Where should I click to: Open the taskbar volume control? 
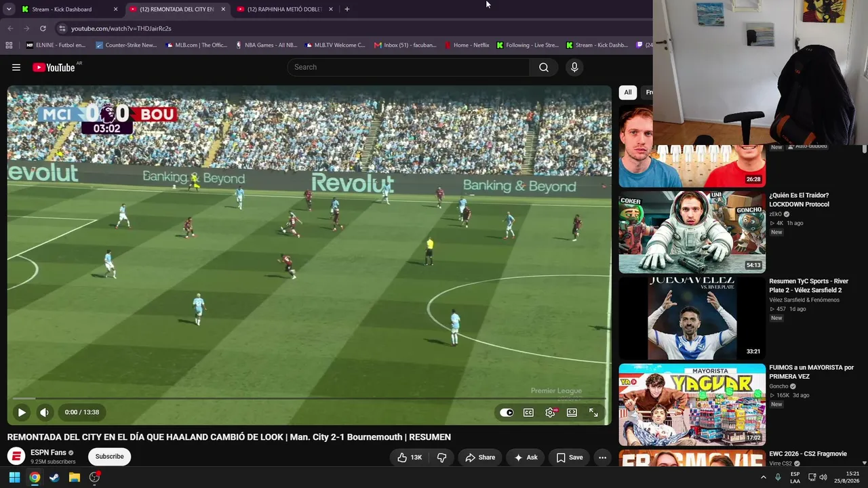823,477
